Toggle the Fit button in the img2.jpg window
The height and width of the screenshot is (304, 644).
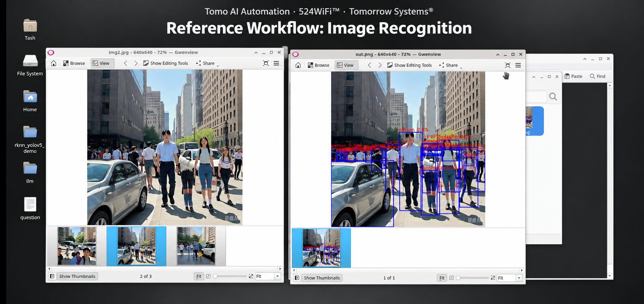click(199, 276)
